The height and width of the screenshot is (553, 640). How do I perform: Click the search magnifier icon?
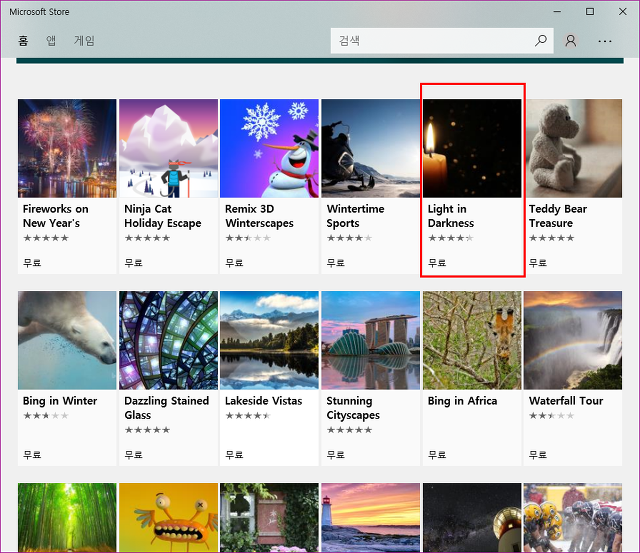tap(541, 40)
